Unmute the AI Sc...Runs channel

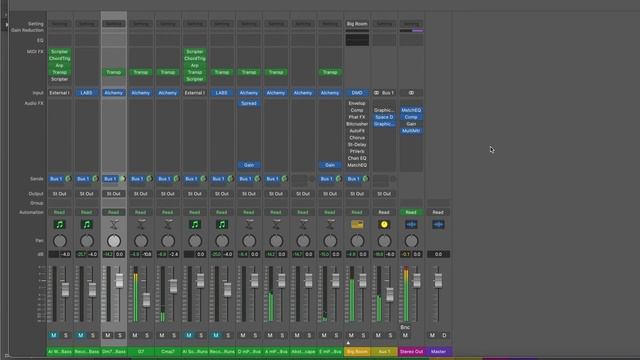click(x=189, y=335)
